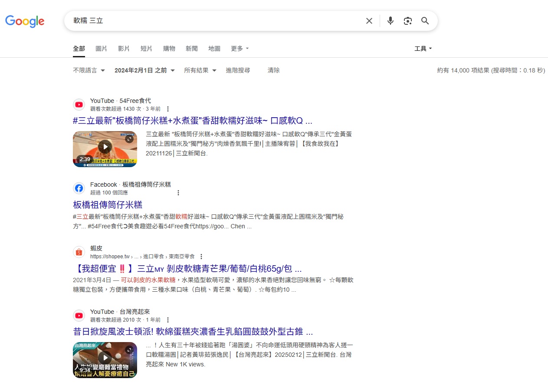
Task: Click the 約有 14,000 項結果 result count
Action: [x=491, y=70]
